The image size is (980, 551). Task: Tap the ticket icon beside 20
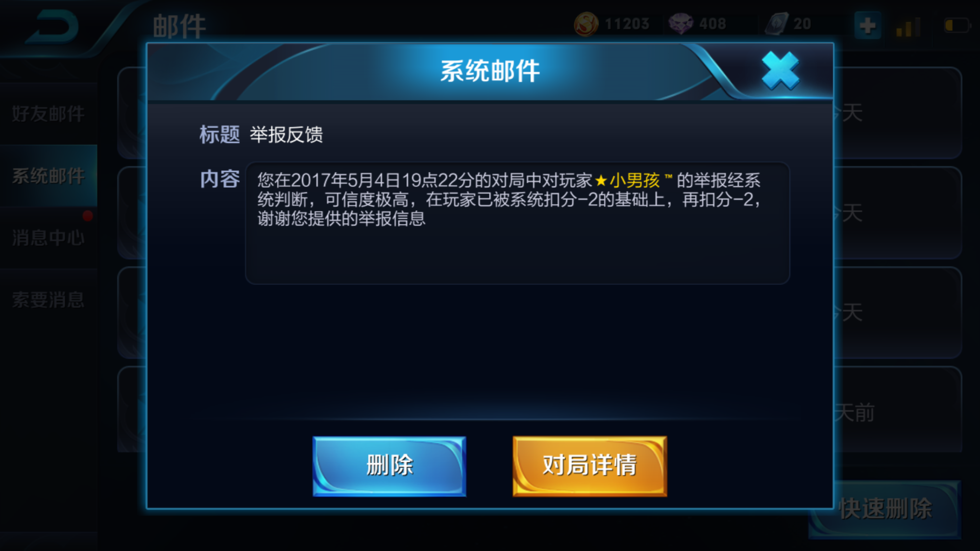[x=777, y=24]
